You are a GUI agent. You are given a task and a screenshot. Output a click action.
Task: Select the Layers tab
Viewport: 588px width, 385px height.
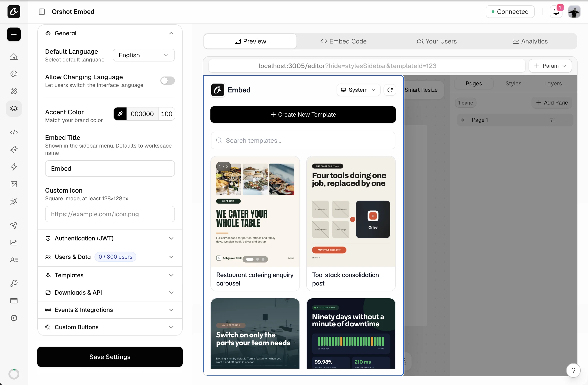(553, 84)
